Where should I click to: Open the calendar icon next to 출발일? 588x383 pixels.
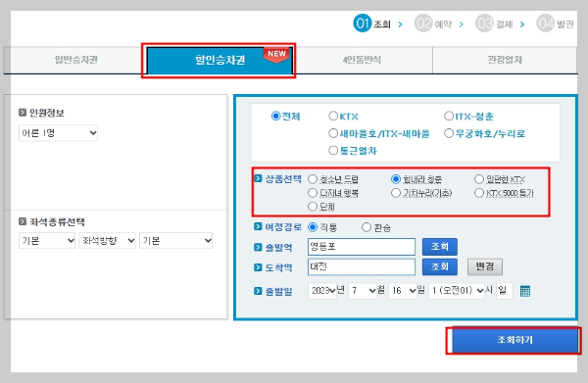click(525, 291)
